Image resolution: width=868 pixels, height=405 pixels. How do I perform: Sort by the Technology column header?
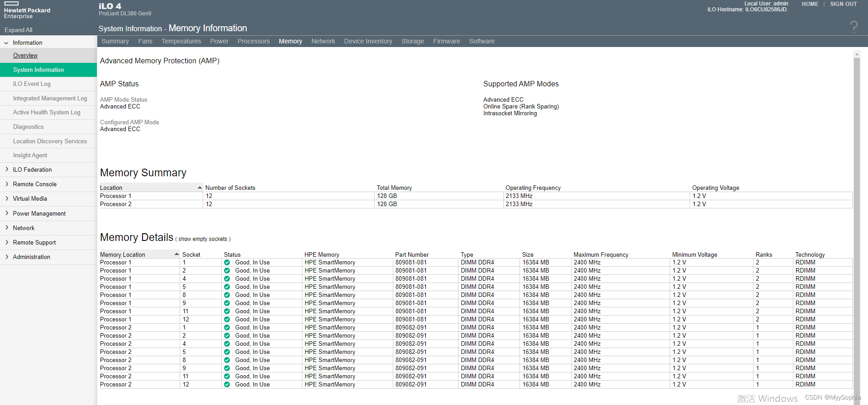pos(810,254)
